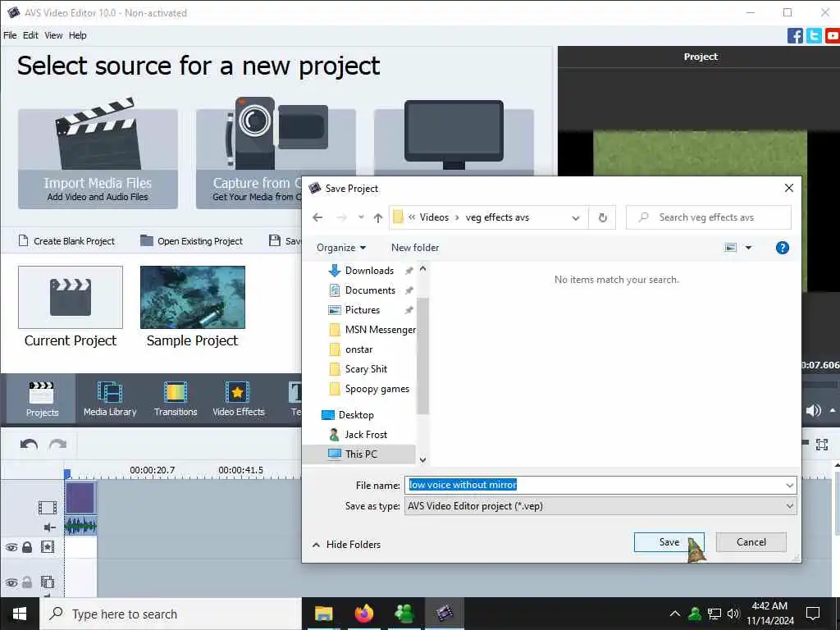
Task: Open the Save dialog help icon
Action: tap(782, 248)
